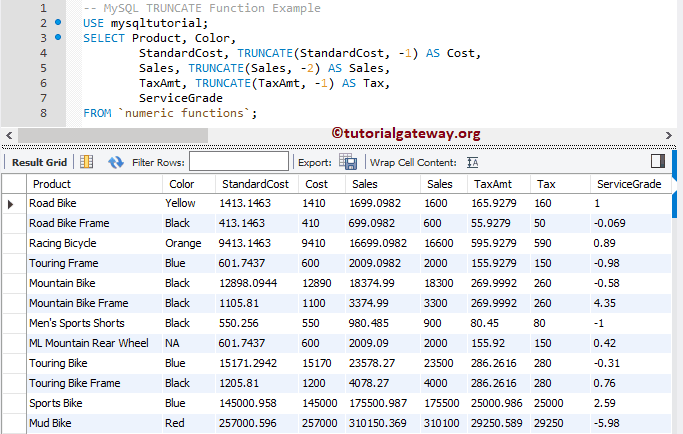The width and height of the screenshot is (683, 434).
Task: Toggle wrap cell content icon
Action: [473, 163]
